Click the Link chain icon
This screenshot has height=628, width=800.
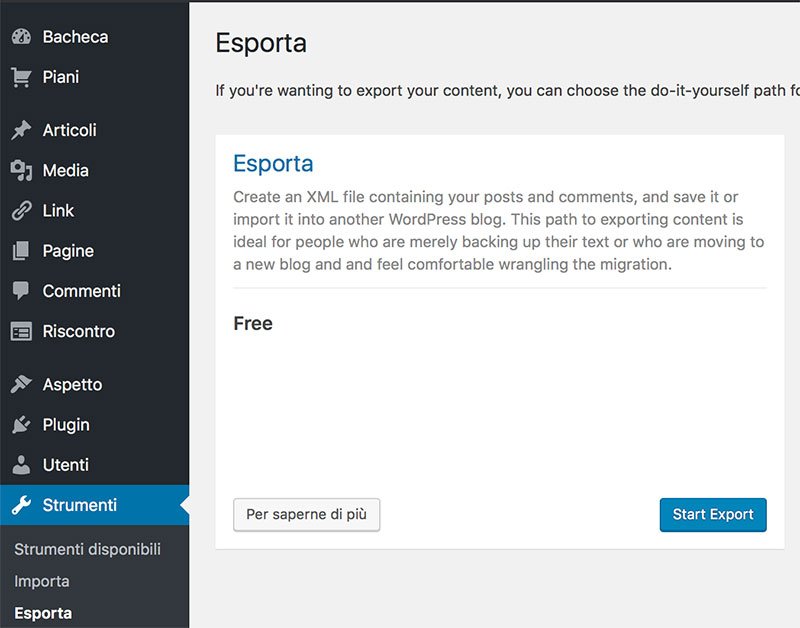coord(21,211)
